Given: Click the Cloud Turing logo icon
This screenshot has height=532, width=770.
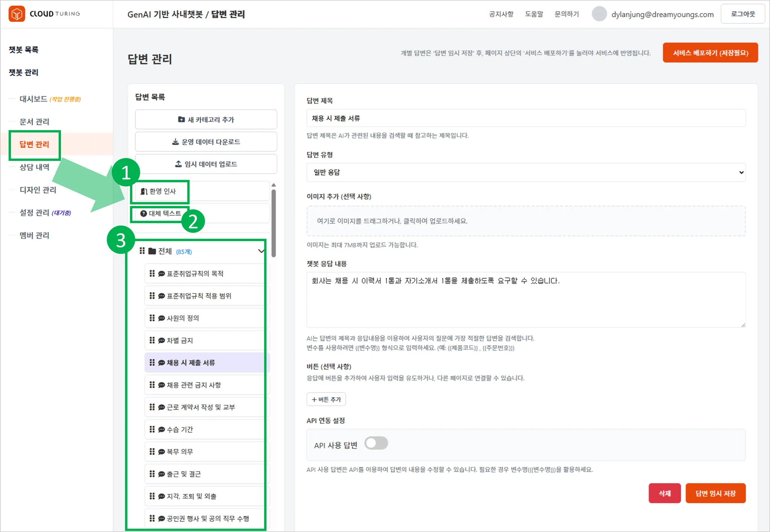Looking at the screenshot, I should click(x=17, y=14).
